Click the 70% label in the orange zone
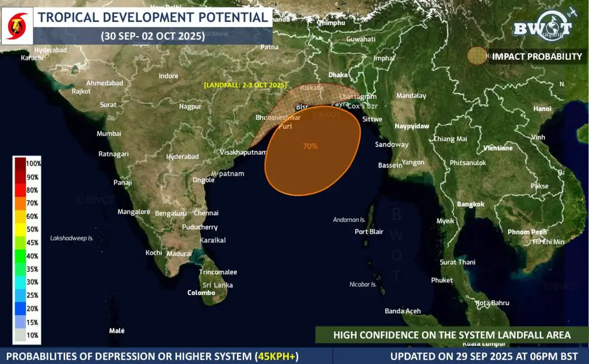589x364 pixels. coord(310,147)
